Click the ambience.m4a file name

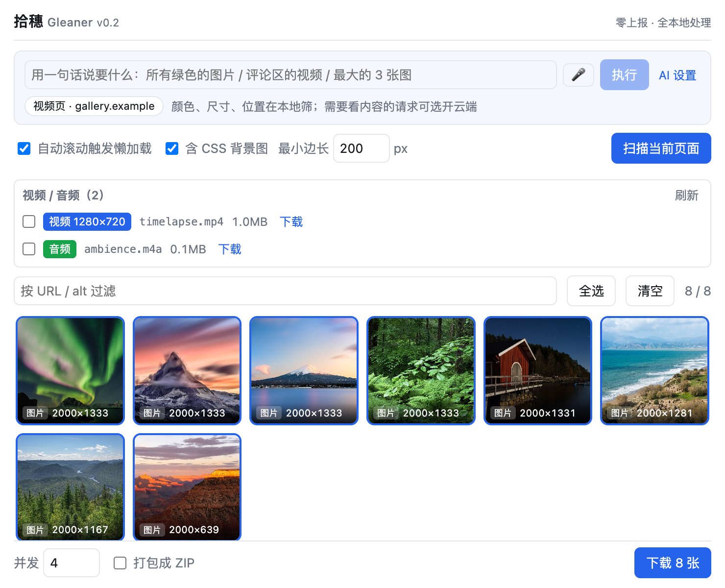tap(123, 249)
